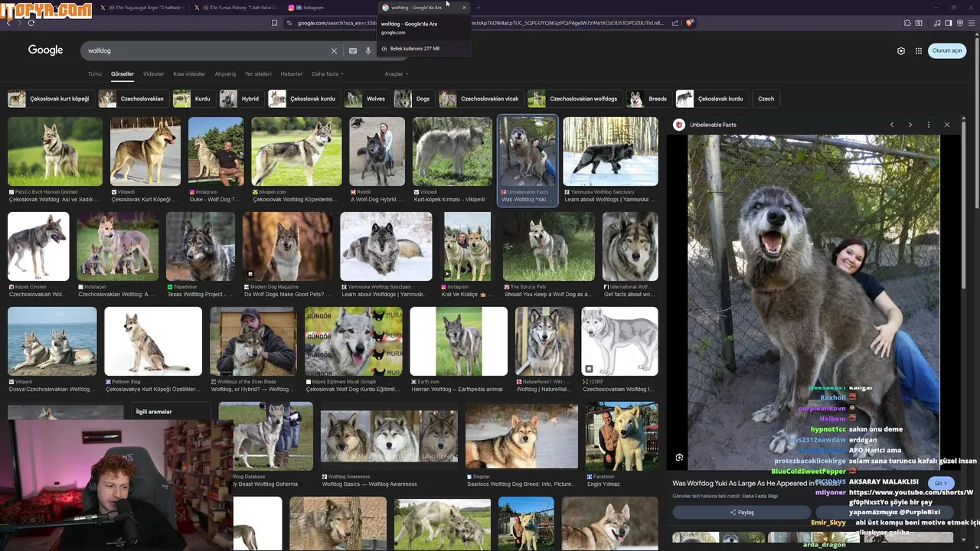Open the Tümü search results tab
Viewport: 980px width, 551px height.
(x=95, y=74)
